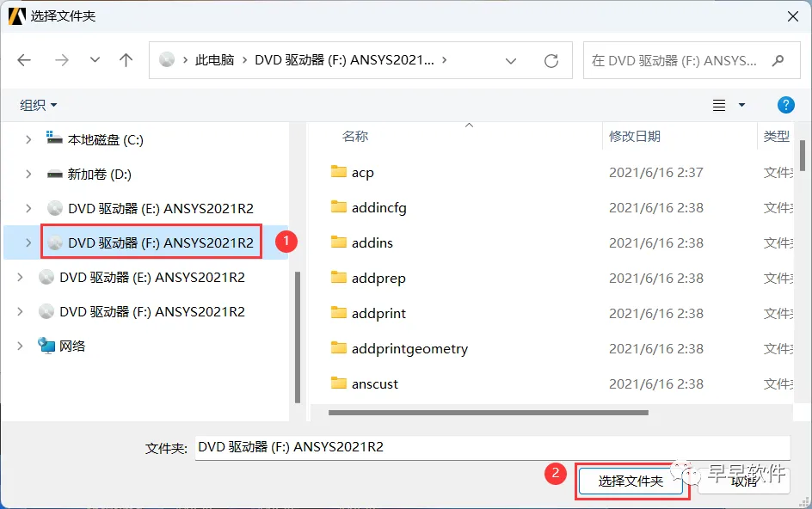Cancel the dialog with 取消

coord(744,481)
